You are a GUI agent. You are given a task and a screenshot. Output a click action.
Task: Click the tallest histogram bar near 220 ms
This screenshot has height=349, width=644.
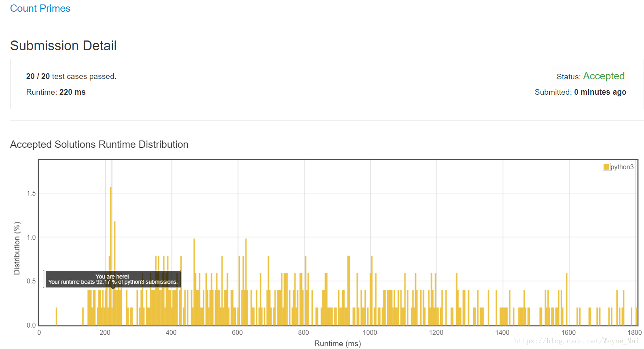point(111,256)
